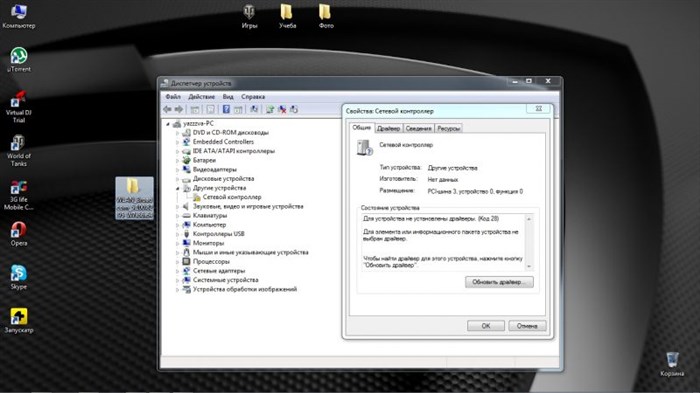Image resolution: width=700 pixels, height=393 pixels.
Task: Click device status scrollbar up arrow
Action: pos(529,219)
